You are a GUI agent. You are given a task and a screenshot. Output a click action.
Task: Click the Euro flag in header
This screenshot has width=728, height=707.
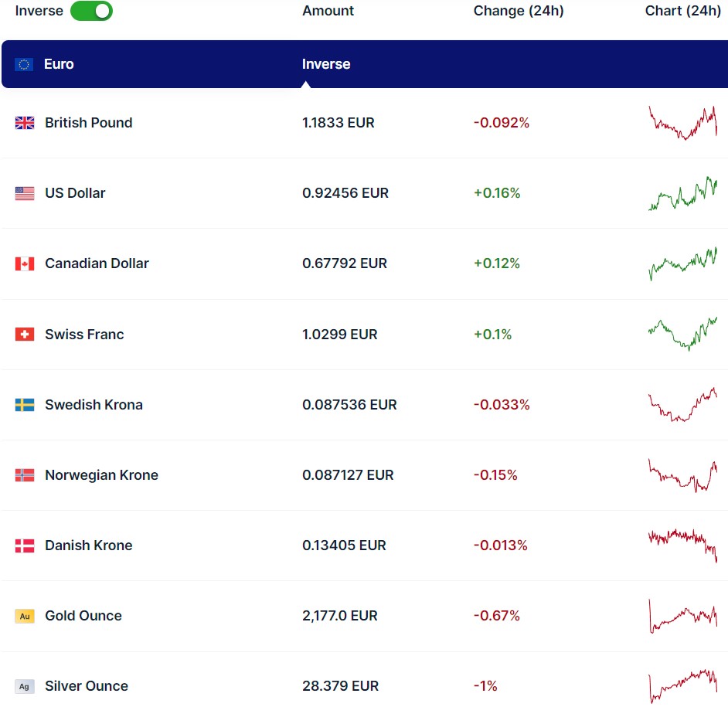(25, 64)
